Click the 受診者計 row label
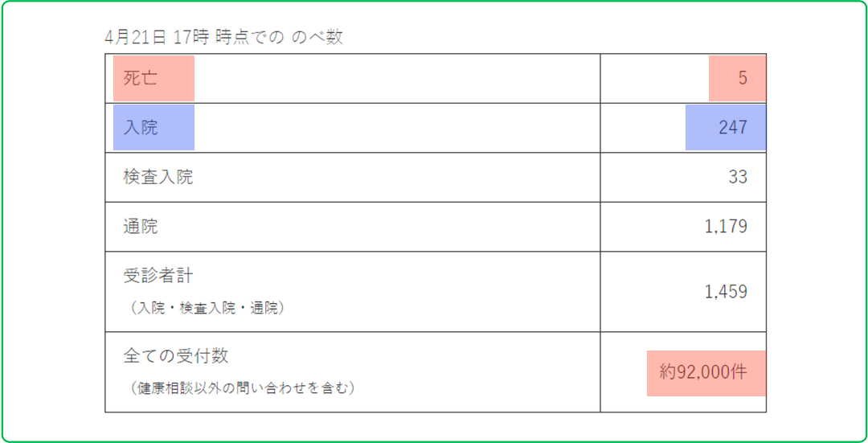 pyautogui.click(x=158, y=275)
